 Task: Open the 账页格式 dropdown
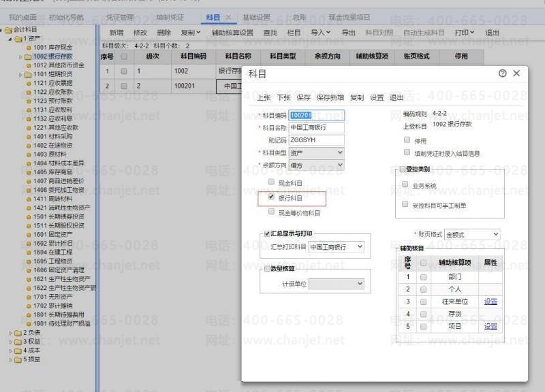point(471,234)
